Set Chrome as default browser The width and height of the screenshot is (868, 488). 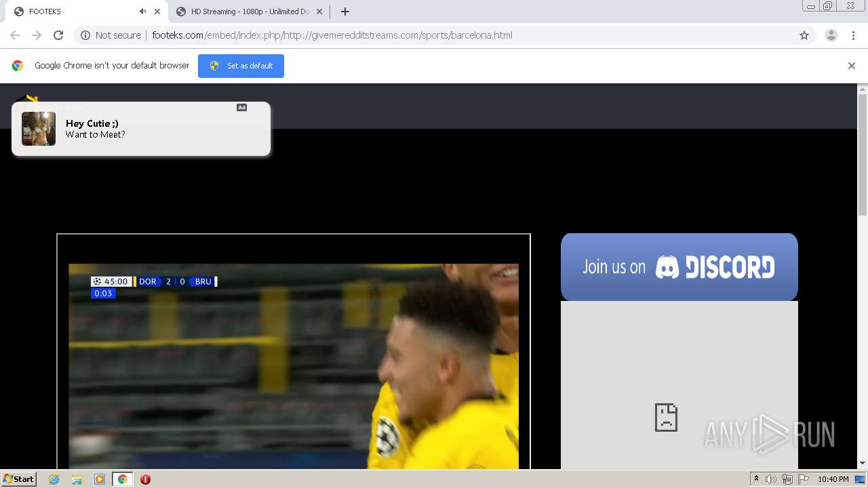point(241,66)
